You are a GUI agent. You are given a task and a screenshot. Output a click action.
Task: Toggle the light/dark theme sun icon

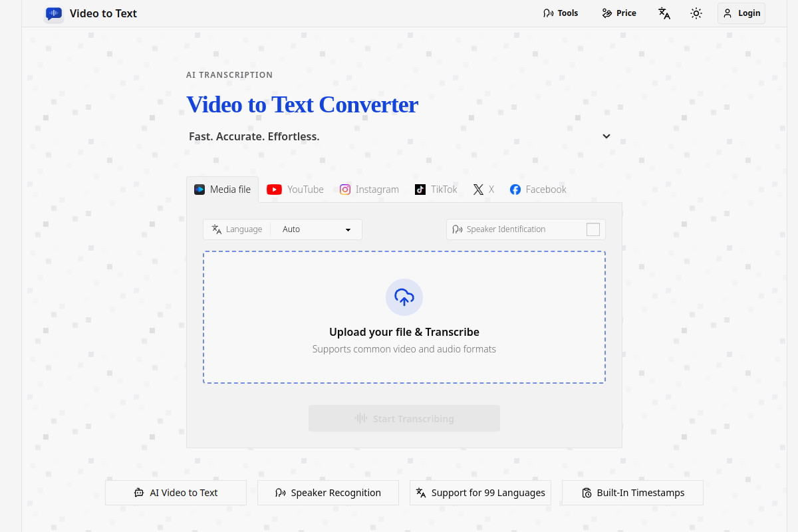[x=696, y=13]
